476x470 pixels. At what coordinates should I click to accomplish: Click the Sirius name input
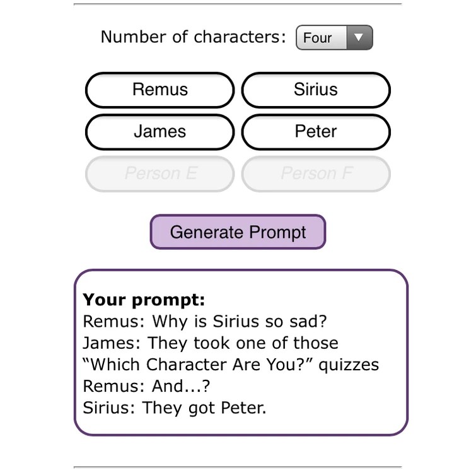[x=316, y=90]
